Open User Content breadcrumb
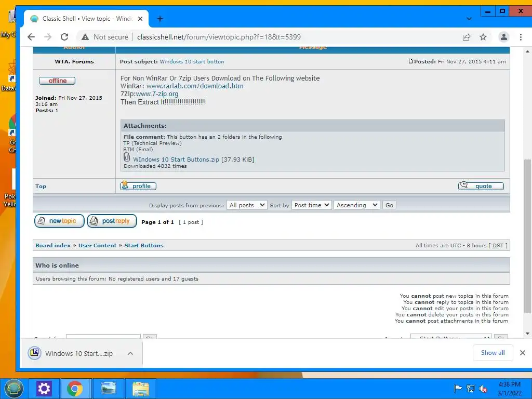Screen dimensions: 532x399 pos(97,246)
